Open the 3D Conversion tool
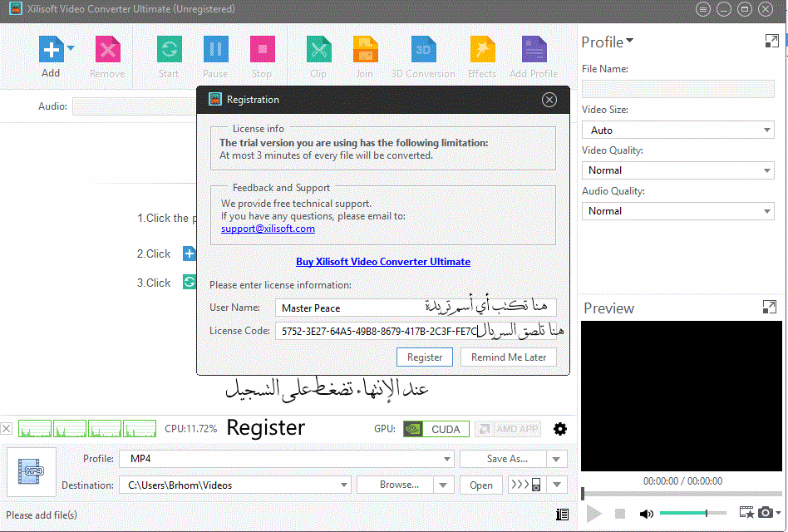 point(423,50)
